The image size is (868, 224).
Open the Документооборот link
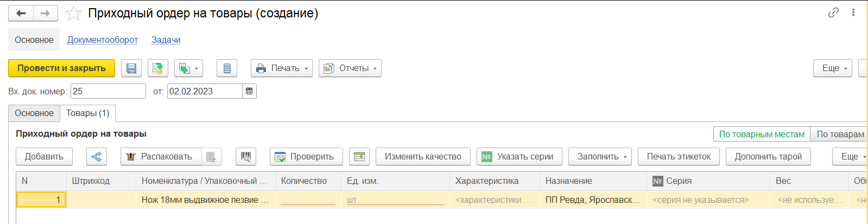[x=103, y=40]
